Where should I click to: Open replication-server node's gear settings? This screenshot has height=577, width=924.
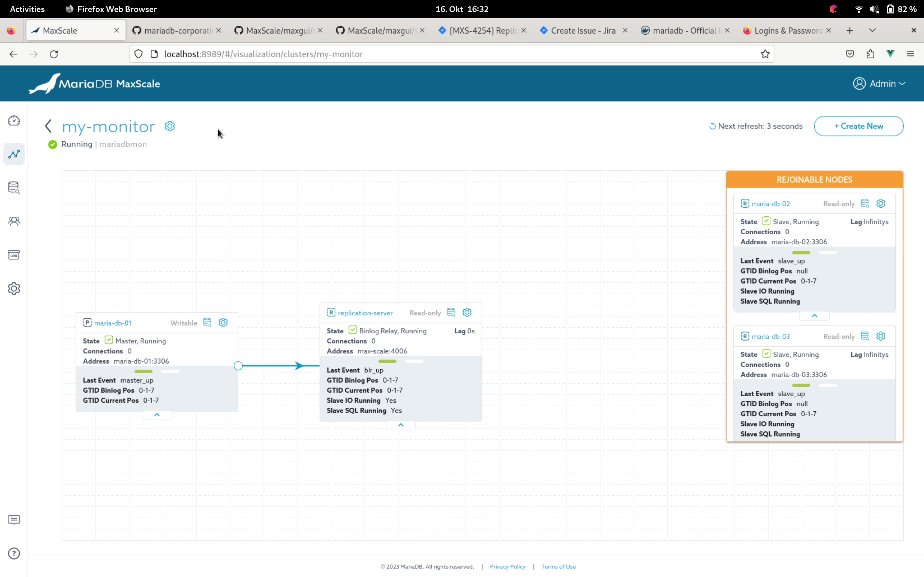pyautogui.click(x=467, y=313)
